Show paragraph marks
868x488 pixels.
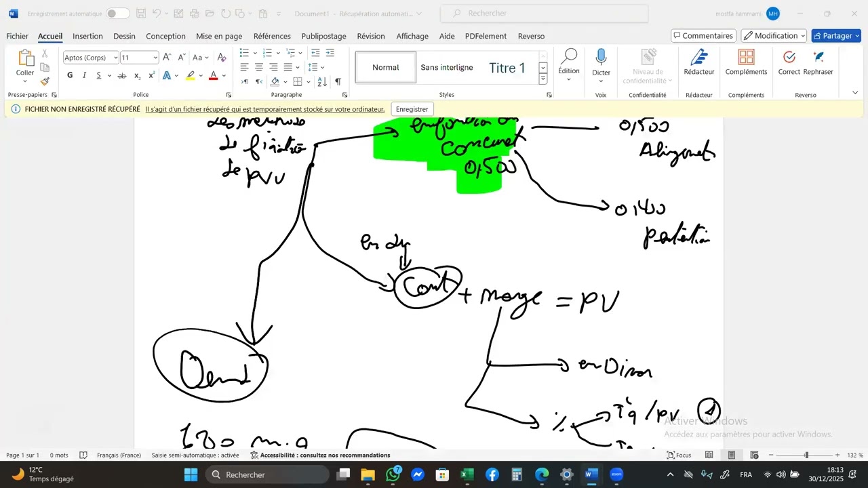click(x=338, y=81)
